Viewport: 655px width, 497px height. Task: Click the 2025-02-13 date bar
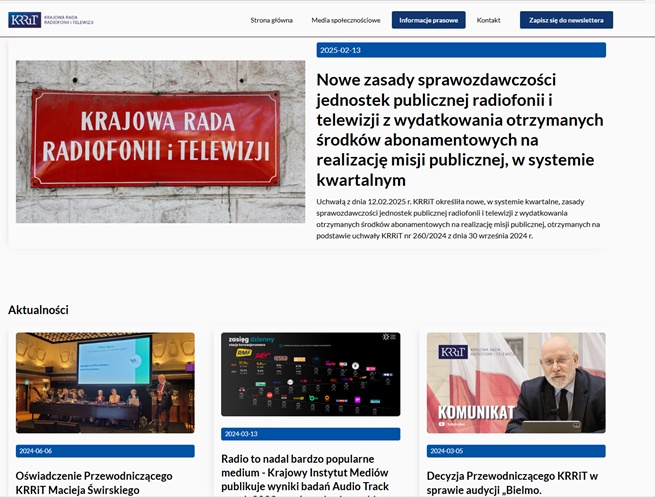point(461,50)
